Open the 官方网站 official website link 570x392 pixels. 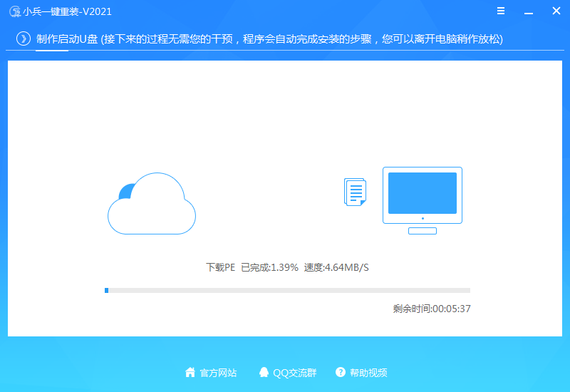tap(218, 373)
